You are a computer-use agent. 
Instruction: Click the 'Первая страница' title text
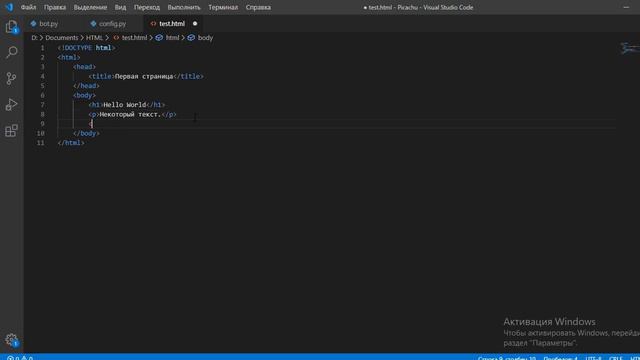(x=144, y=76)
